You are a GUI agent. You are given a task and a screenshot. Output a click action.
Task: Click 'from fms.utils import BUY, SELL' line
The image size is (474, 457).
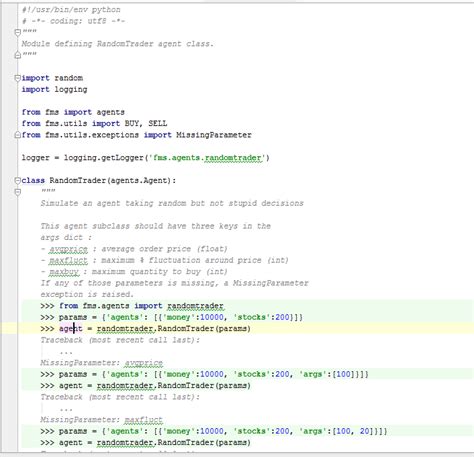pyautogui.click(x=94, y=123)
